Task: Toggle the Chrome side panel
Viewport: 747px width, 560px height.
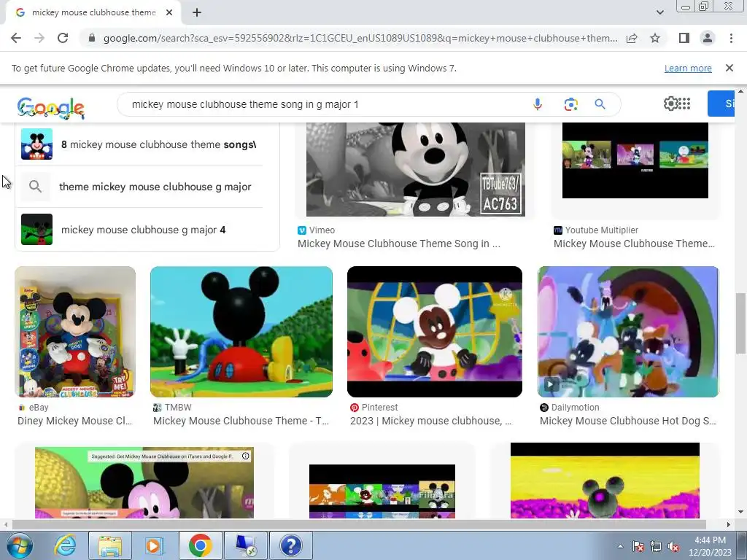Action: (684, 38)
